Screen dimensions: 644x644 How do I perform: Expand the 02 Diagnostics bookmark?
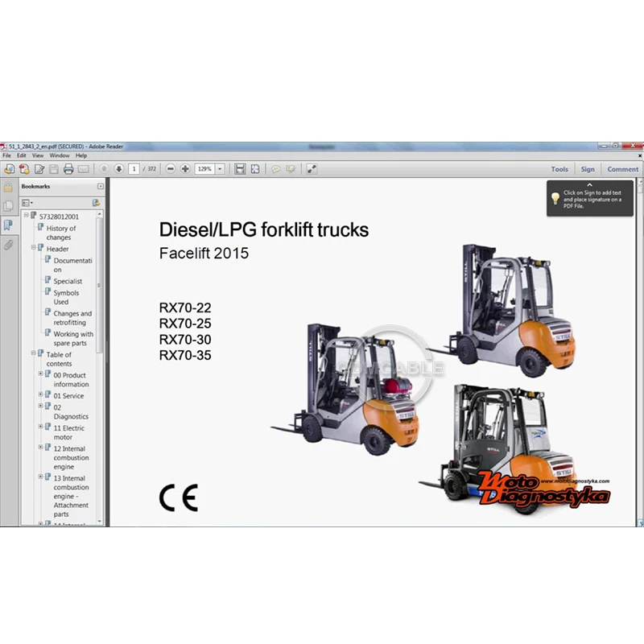coord(41,406)
